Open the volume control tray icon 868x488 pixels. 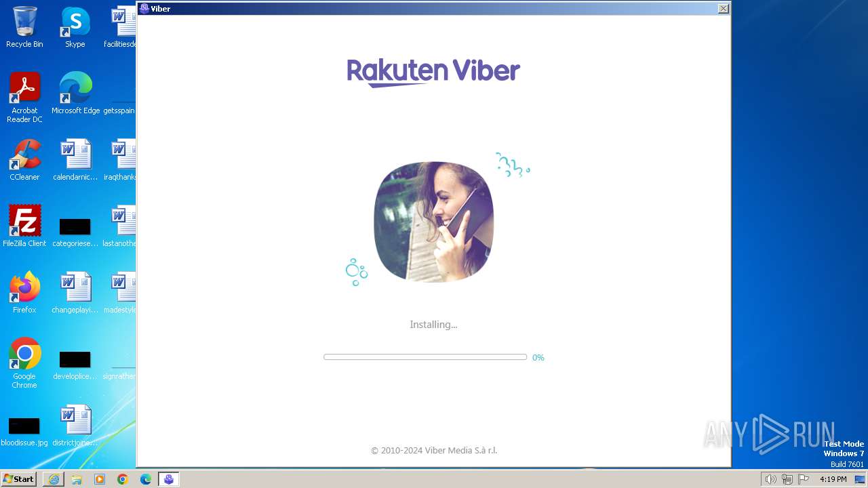[x=770, y=479]
